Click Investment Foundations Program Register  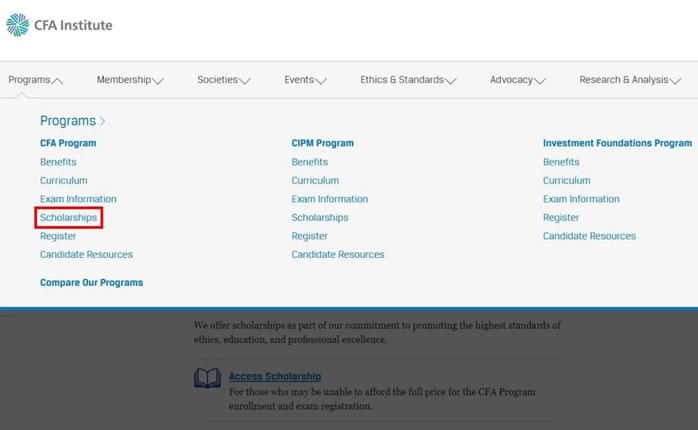coord(561,217)
